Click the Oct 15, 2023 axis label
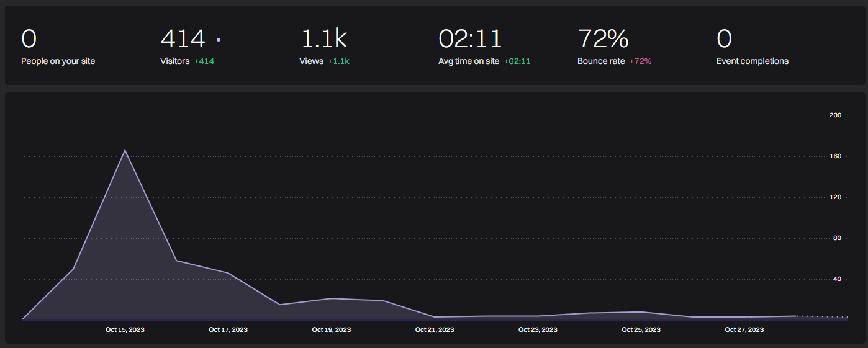The height and width of the screenshot is (348, 868). click(125, 330)
